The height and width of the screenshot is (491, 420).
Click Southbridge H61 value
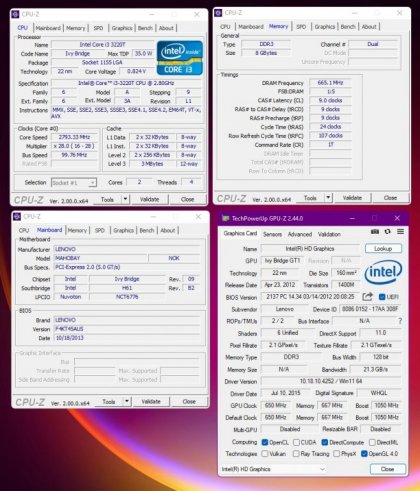[127, 288]
